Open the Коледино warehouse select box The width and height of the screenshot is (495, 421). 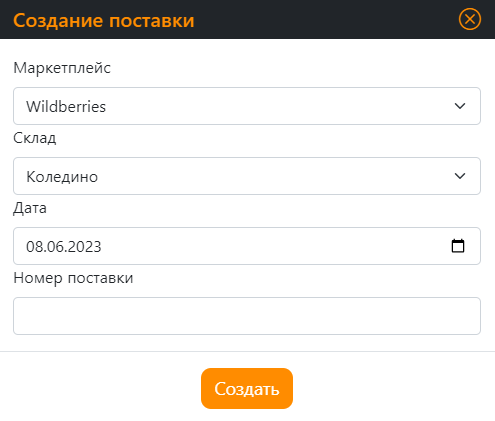click(247, 176)
